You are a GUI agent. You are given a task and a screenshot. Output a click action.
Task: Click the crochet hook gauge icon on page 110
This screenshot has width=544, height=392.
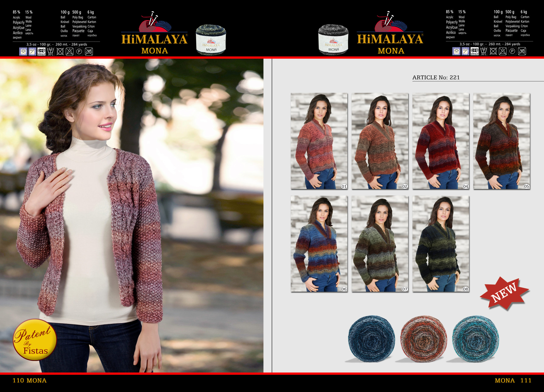[x=32, y=52]
